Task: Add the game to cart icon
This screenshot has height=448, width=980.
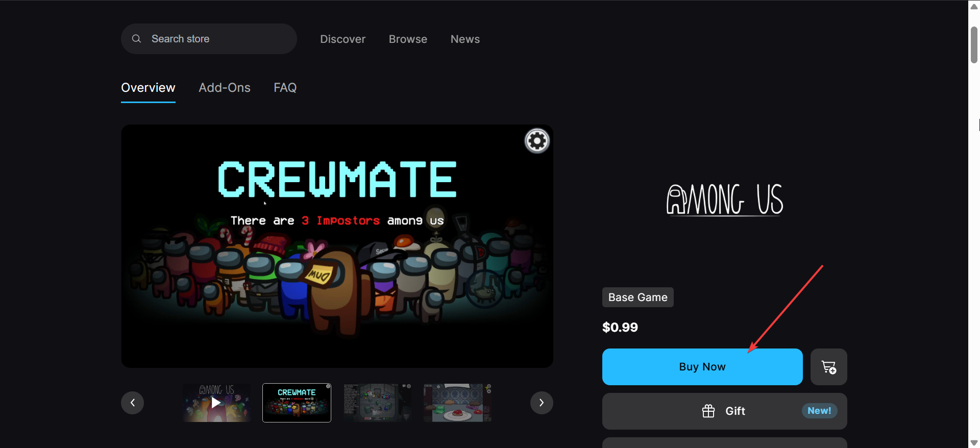Action: point(829,367)
